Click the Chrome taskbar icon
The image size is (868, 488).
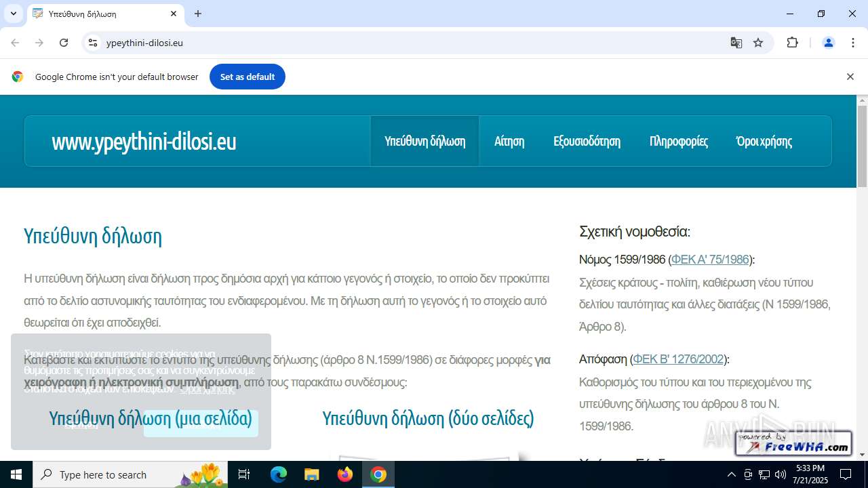click(378, 474)
